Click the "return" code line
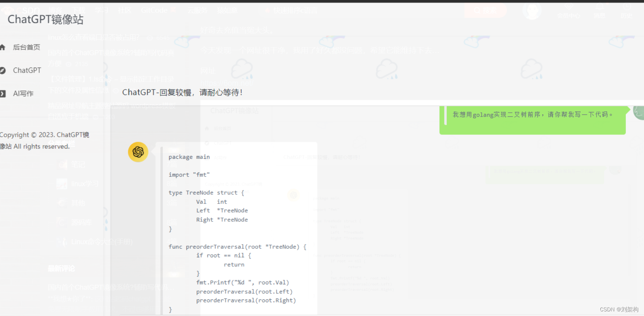 234,265
